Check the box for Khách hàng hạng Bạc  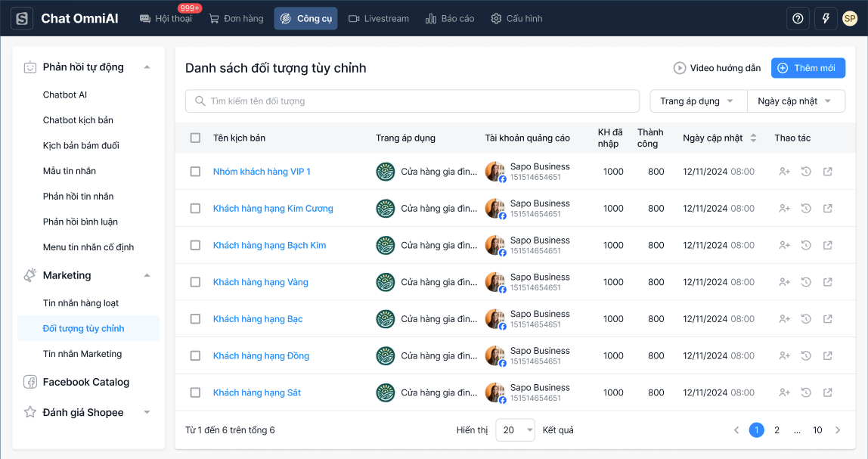coord(195,319)
